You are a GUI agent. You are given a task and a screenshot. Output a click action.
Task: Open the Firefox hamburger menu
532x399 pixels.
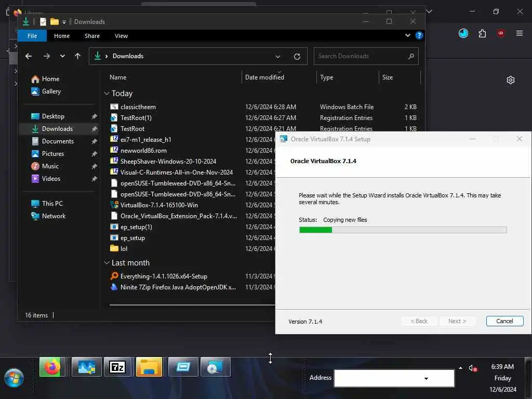pos(519,33)
